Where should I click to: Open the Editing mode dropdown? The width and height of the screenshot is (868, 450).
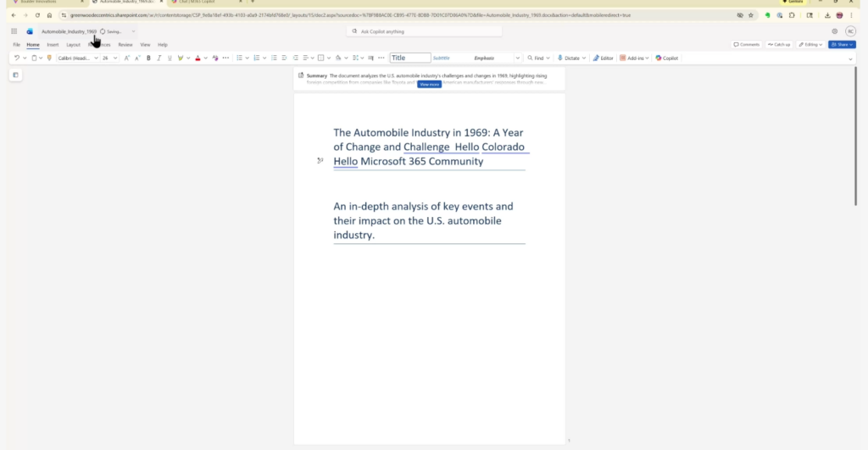tap(811, 44)
